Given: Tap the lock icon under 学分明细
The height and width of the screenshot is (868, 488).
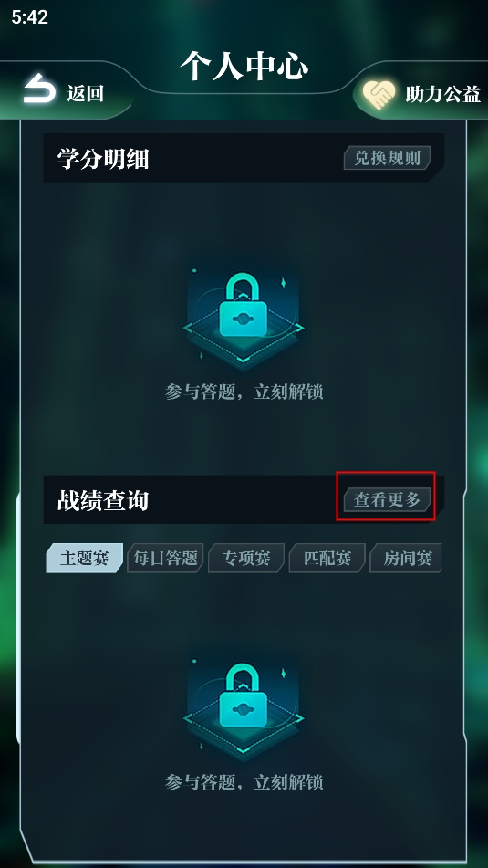Looking at the screenshot, I should 244,315.
